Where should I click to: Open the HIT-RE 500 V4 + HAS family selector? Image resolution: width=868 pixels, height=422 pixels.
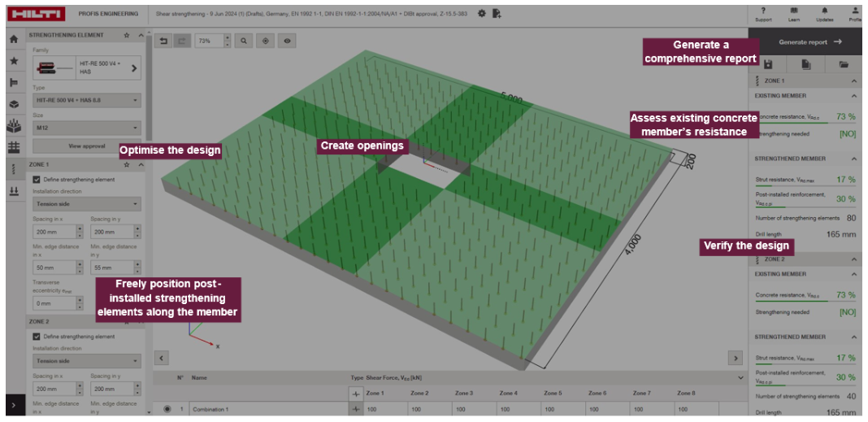tap(87, 67)
